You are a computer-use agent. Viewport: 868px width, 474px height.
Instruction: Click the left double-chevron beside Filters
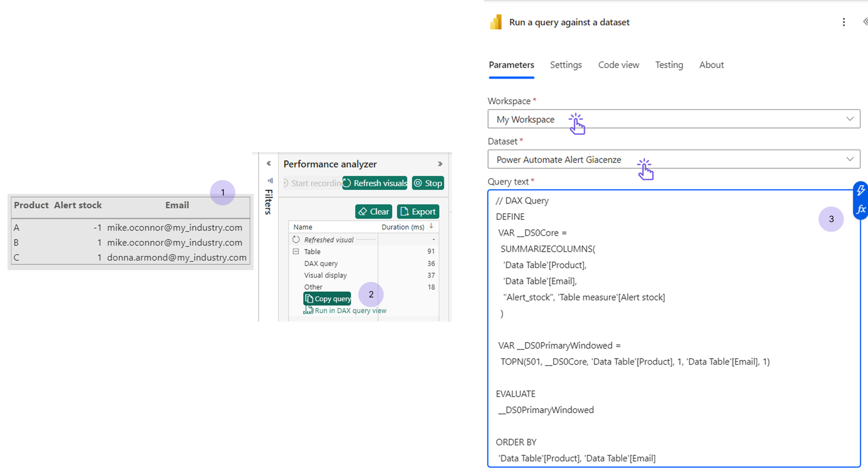269,163
